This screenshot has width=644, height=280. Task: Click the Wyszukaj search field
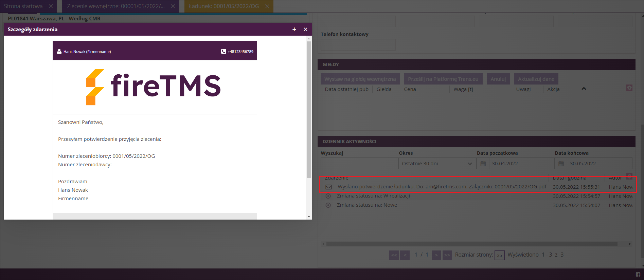359,163
